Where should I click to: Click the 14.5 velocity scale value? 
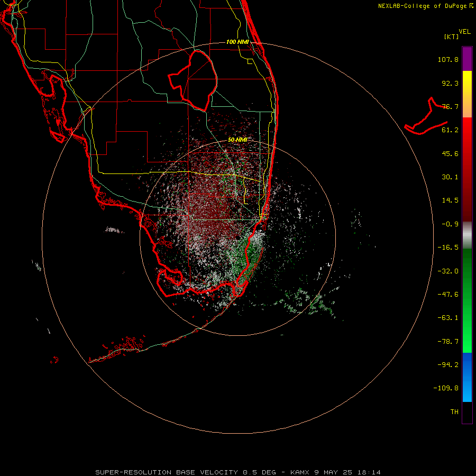450,200
